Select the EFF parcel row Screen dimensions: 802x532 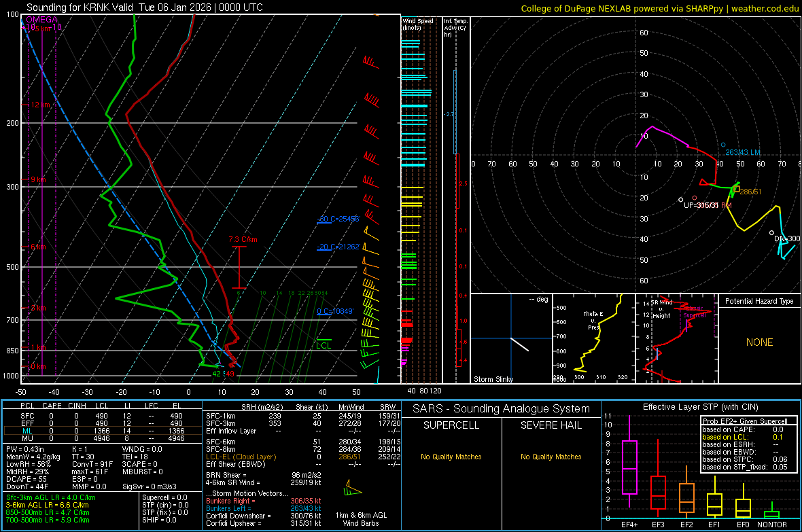101,423
